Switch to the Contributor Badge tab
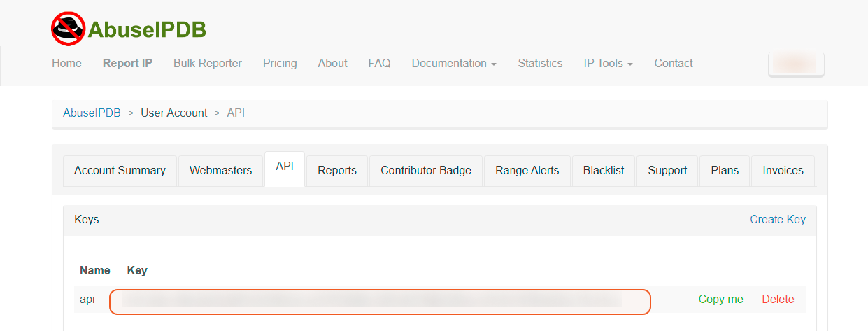Image resolution: width=868 pixels, height=331 pixels. [x=425, y=171]
